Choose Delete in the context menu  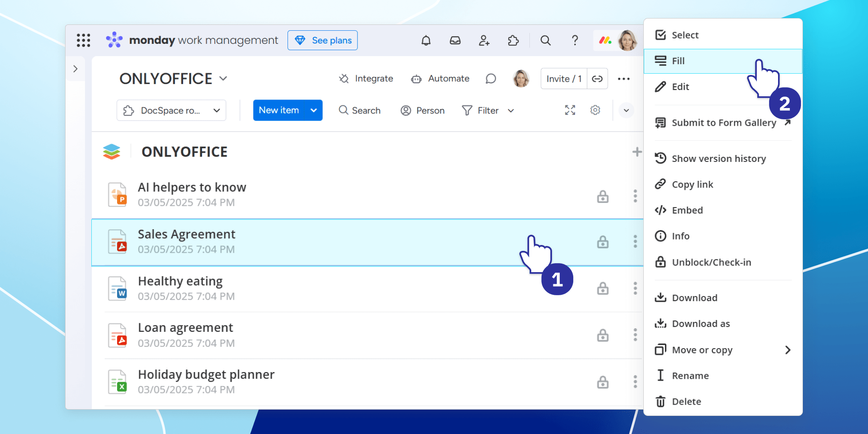pos(723,401)
